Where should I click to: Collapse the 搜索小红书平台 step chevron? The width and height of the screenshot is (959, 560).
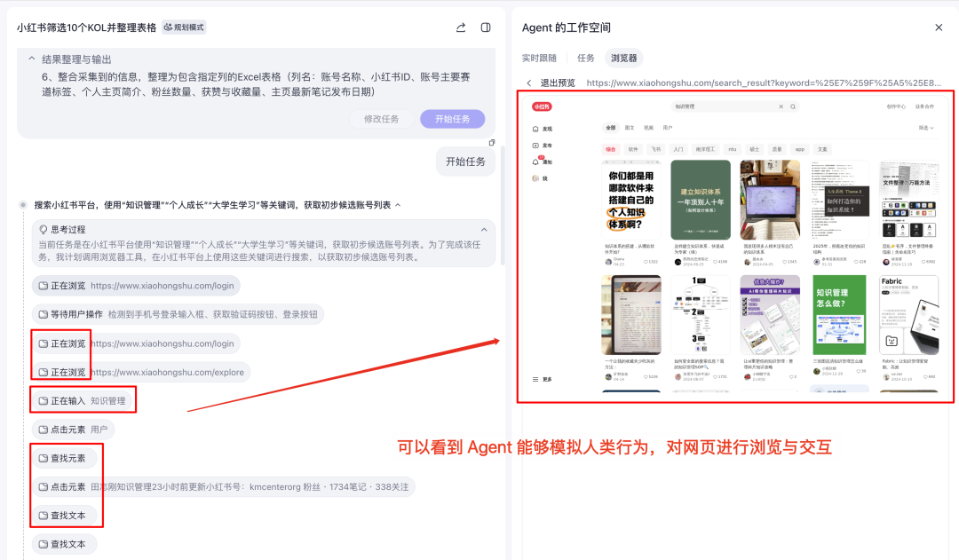coord(398,205)
